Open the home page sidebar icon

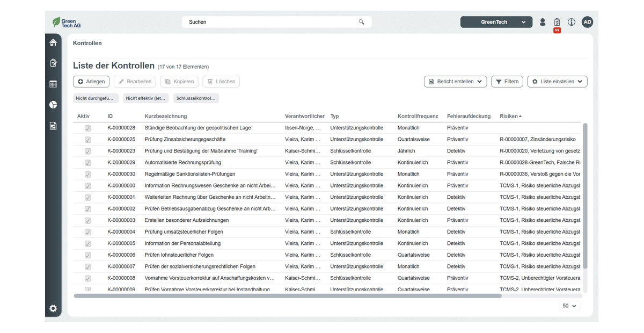pos(53,42)
